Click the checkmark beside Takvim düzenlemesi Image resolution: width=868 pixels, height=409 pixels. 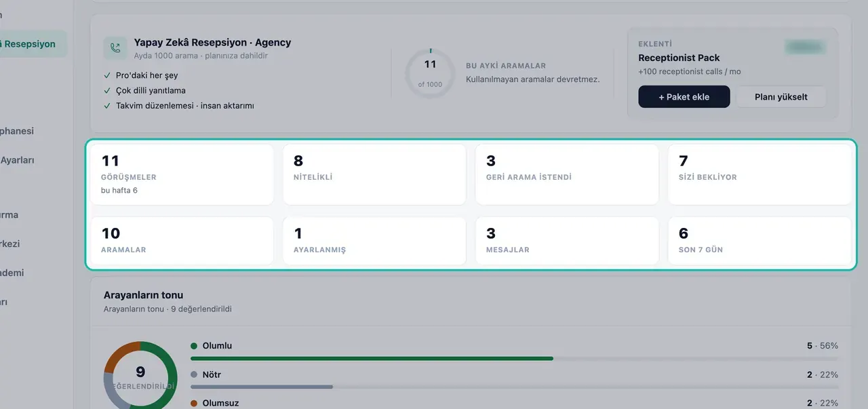tap(107, 105)
